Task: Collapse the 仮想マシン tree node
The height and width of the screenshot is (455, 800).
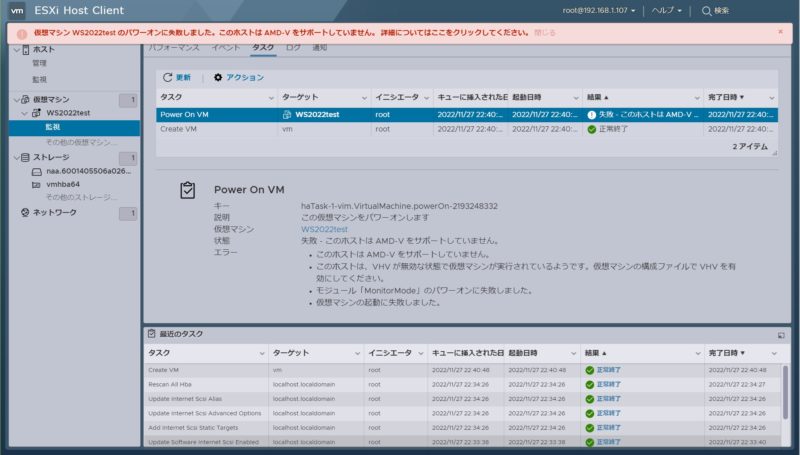Action: [17, 100]
